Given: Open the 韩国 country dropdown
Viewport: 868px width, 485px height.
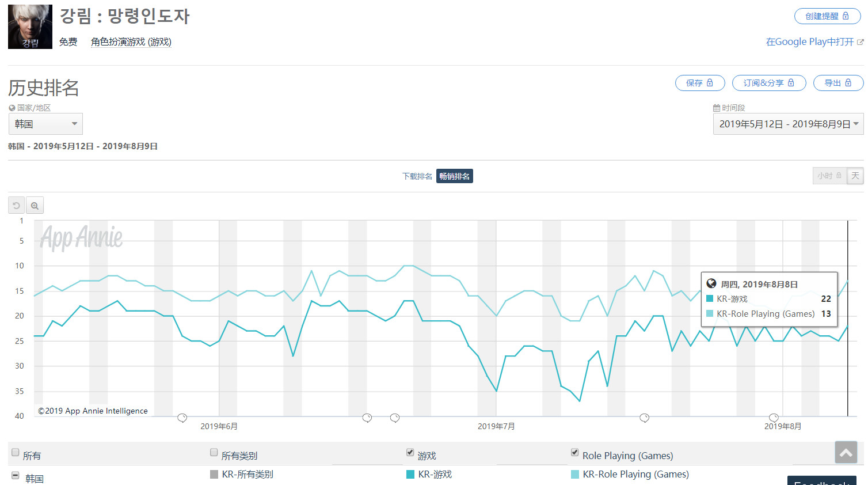Looking at the screenshot, I should (45, 124).
